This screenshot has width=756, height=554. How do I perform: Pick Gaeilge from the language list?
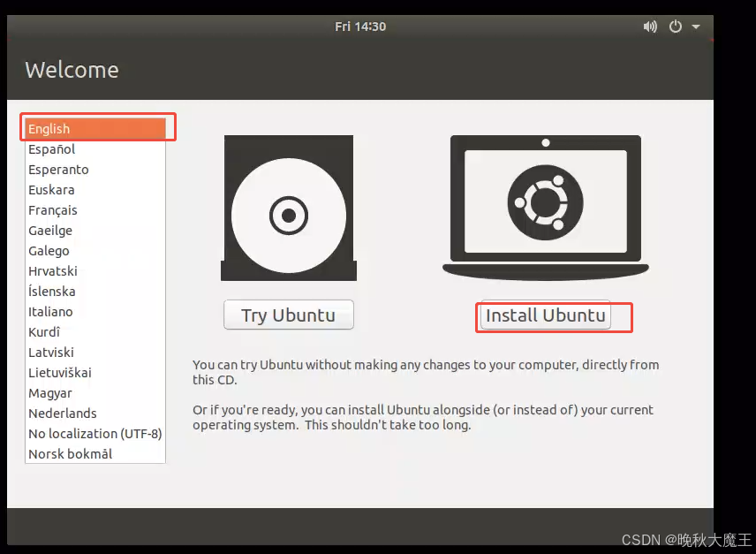coord(95,231)
